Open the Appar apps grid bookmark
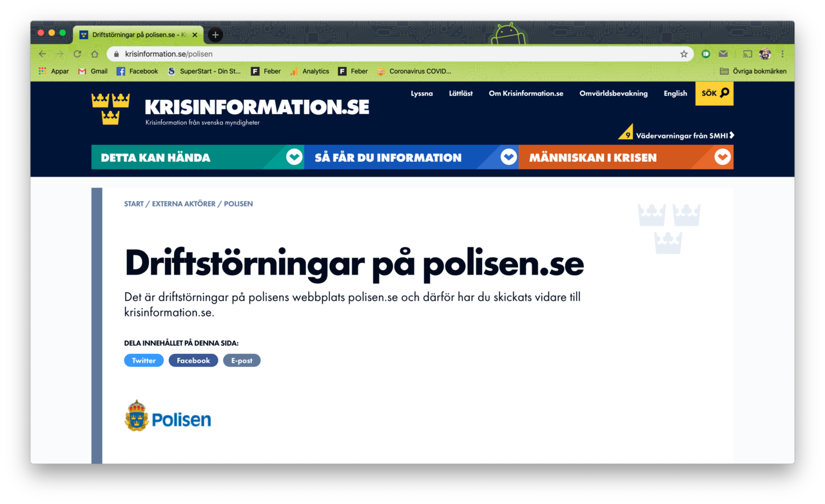This screenshot has width=825, height=504. [x=53, y=72]
